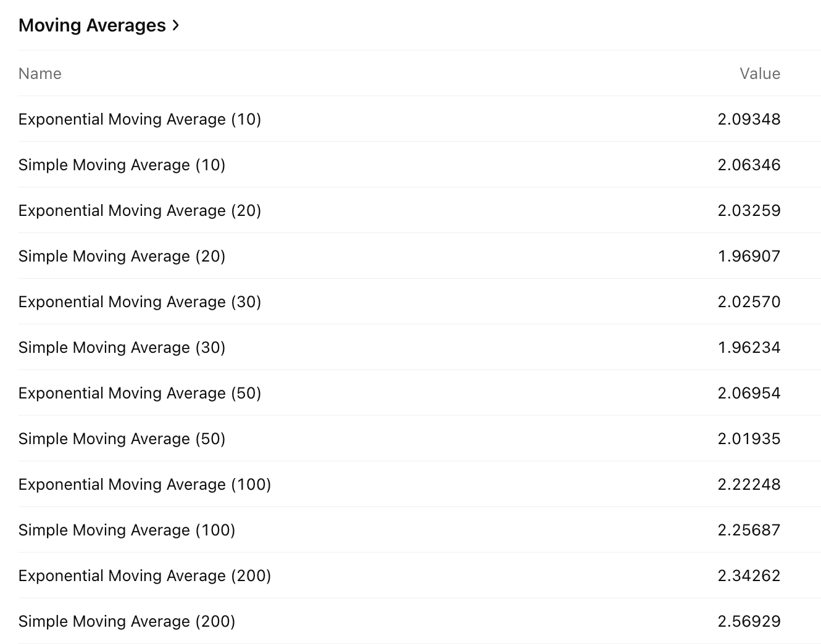The width and height of the screenshot is (821, 644).
Task: Select the Name column header
Action: pyautogui.click(x=40, y=73)
